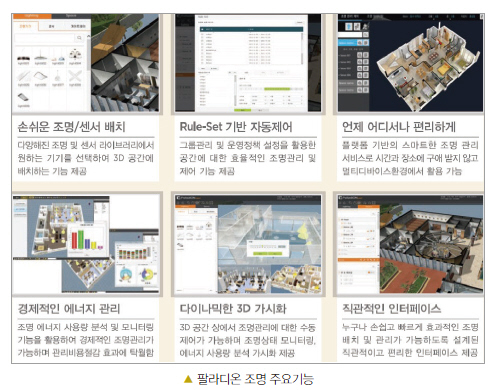Toggle the first icon button on the highlighted blue row
Screen dimensions: 495x390
[360, 43]
